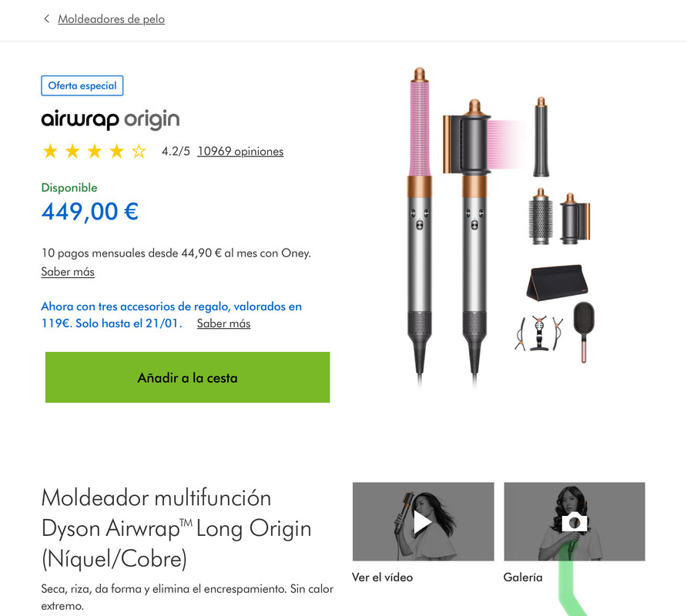Screen dimensions: 687x616
Task: Click Saber más beside the gift offer
Action: [x=223, y=323]
